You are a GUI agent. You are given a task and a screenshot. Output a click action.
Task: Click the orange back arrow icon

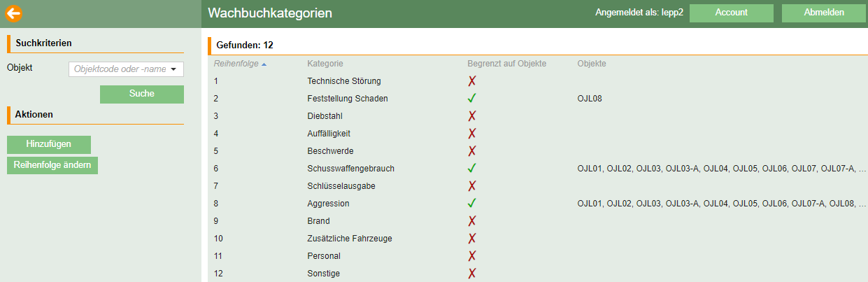(14, 13)
